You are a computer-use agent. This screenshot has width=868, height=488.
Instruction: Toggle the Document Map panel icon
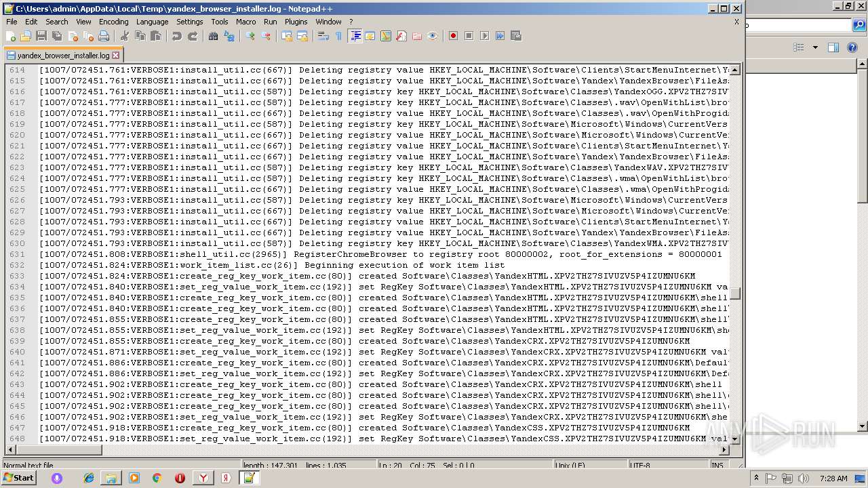click(385, 36)
